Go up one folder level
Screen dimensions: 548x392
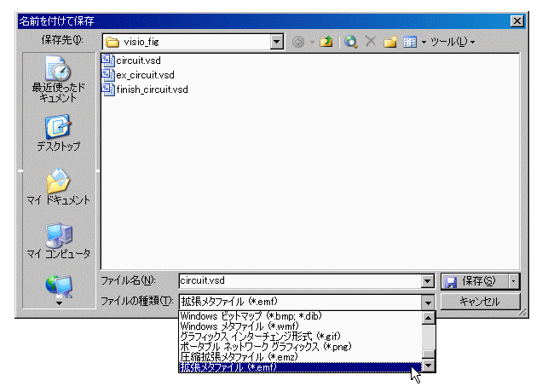pyautogui.click(x=326, y=41)
